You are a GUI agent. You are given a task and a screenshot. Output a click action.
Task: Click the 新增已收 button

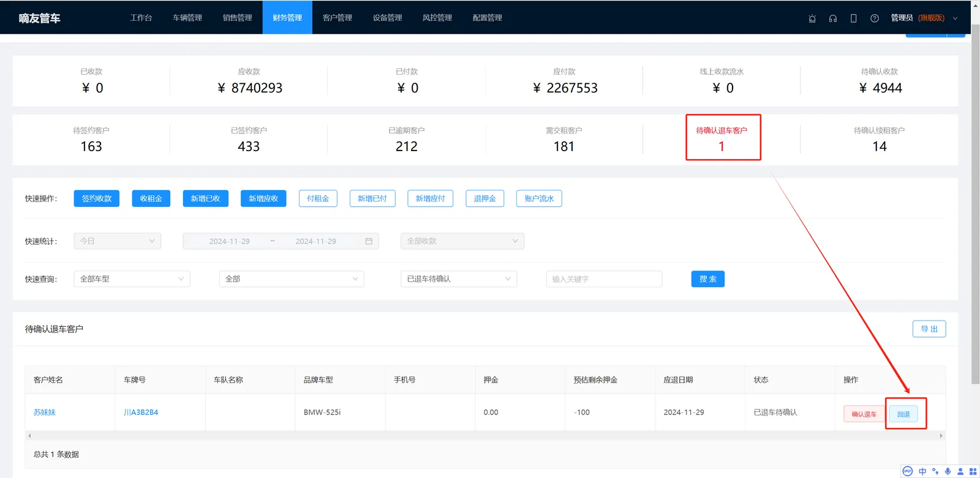[x=205, y=198]
